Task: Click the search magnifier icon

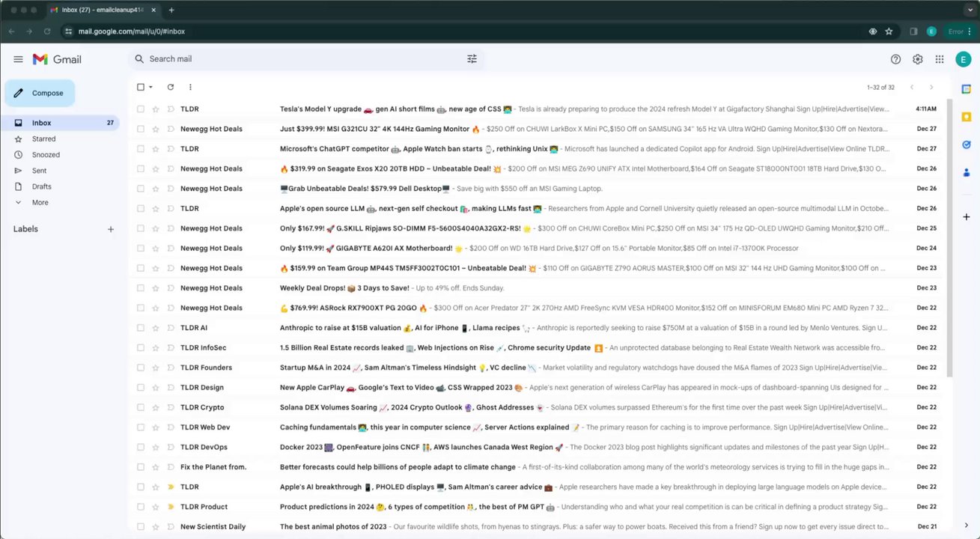Action: tap(139, 59)
